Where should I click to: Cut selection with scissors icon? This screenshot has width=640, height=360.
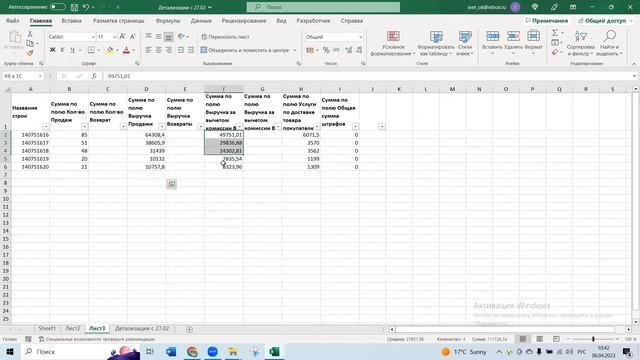[30, 34]
